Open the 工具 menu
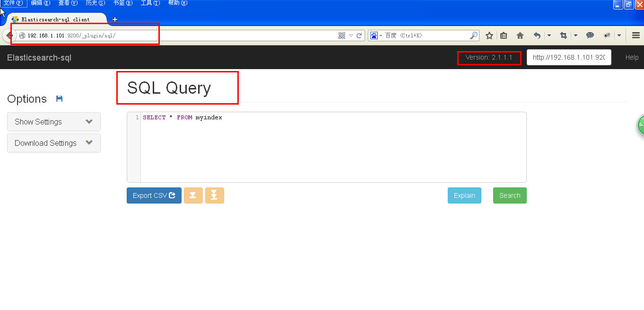The image size is (644, 310). (150, 3)
